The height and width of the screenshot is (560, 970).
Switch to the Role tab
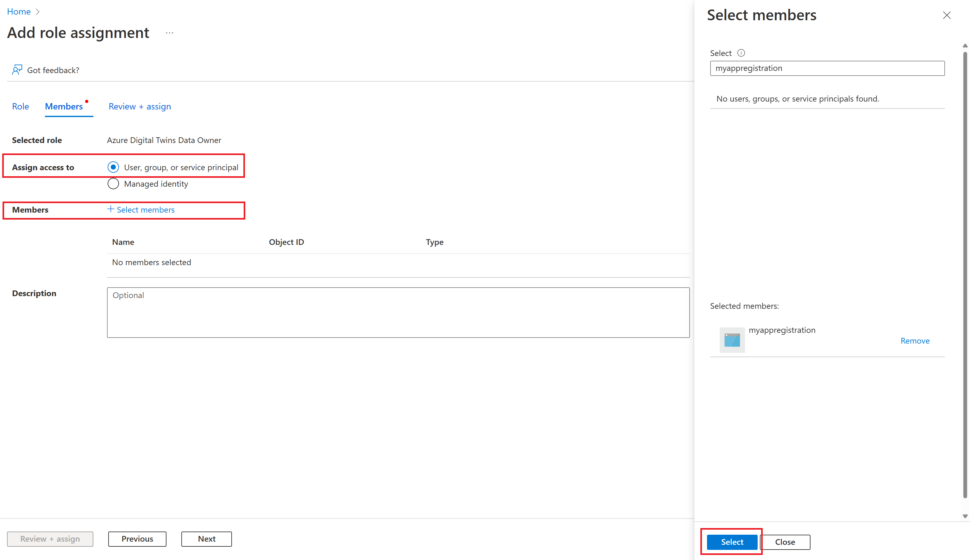(x=20, y=107)
